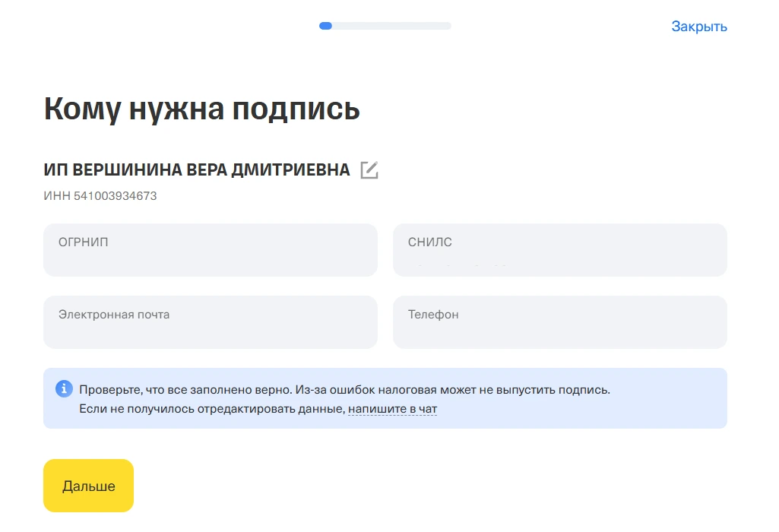779x532 pixels.
Task: Open the напишите в чат link
Action: click(392, 409)
